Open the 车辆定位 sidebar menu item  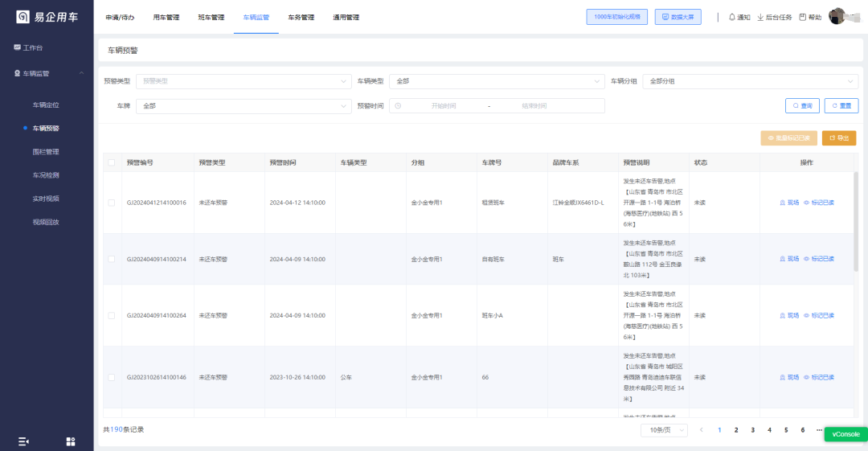(46, 105)
